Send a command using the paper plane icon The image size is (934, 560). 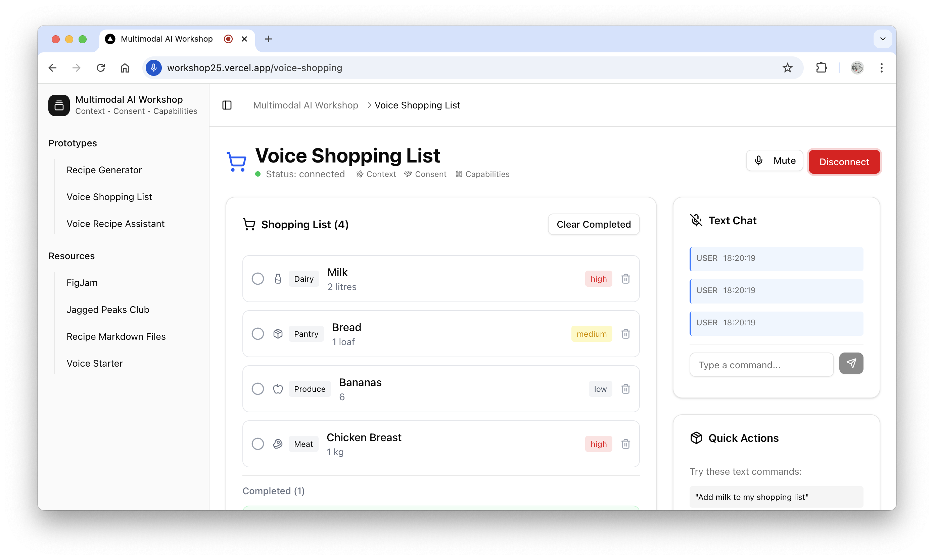pyautogui.click(x=851, y=363)
